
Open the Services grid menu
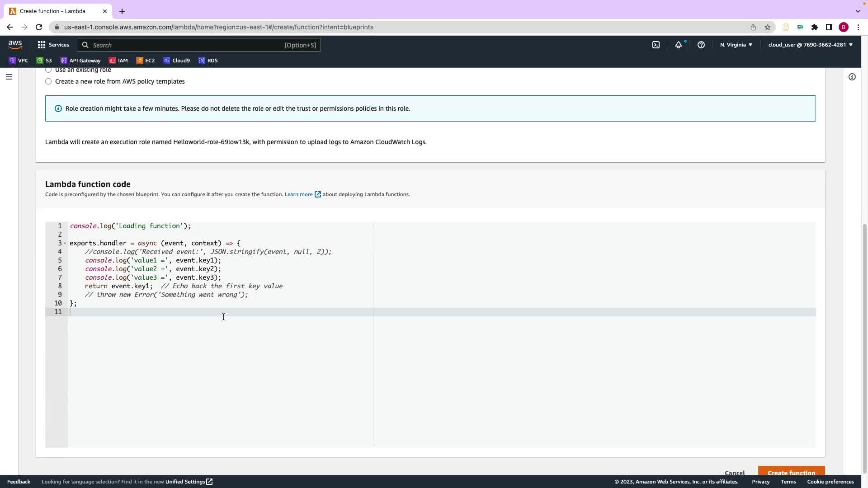pyautogui.click(x=53, y=45)
